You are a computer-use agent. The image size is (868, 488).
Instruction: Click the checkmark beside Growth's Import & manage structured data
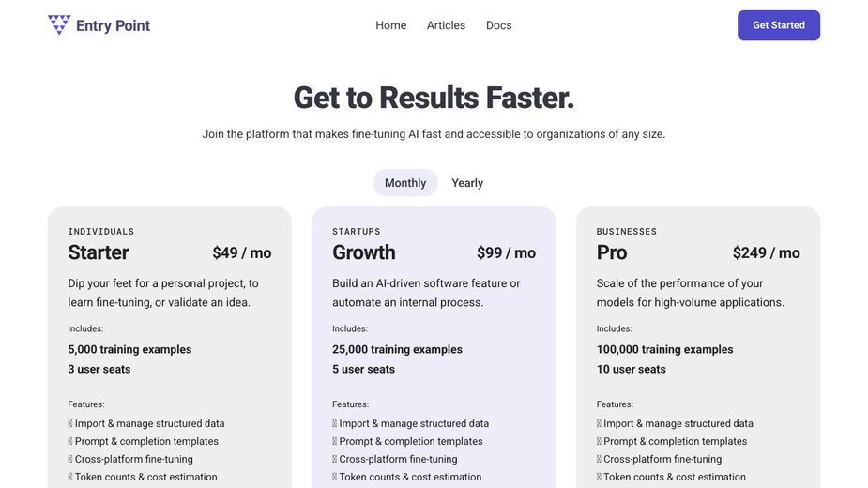334,424
